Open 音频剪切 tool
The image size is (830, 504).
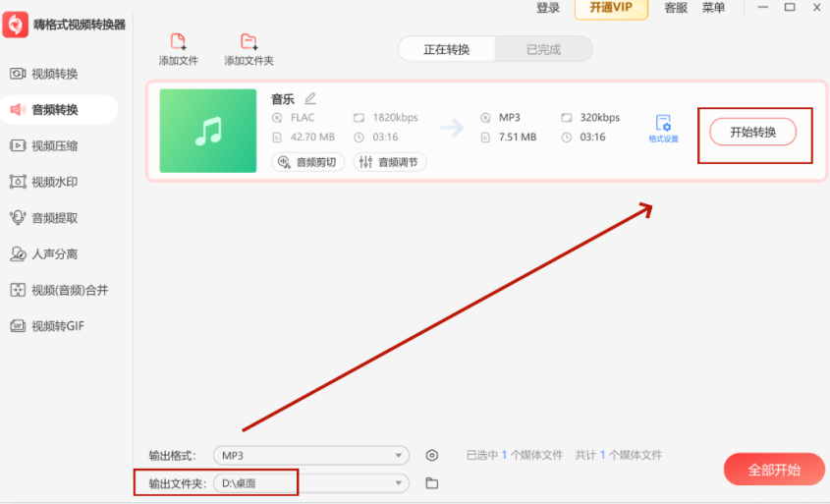tap(308, 162)
